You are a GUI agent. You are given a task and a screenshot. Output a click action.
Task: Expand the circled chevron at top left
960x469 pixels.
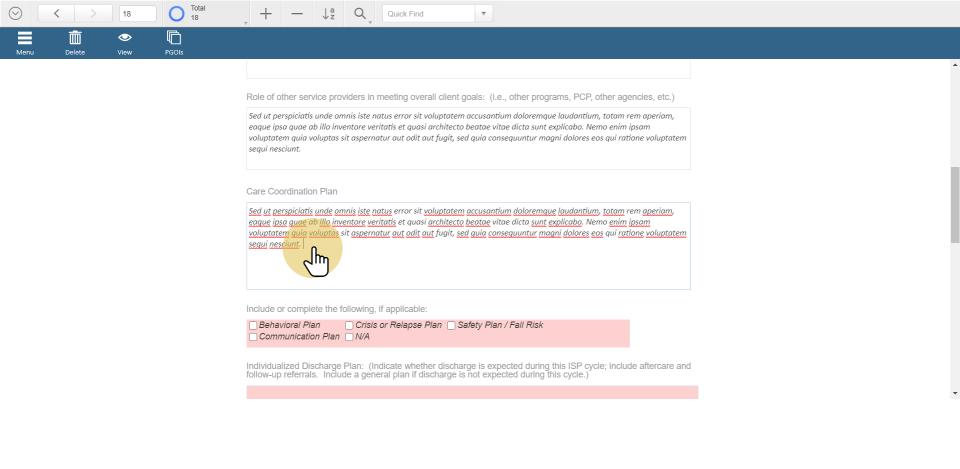15,14
